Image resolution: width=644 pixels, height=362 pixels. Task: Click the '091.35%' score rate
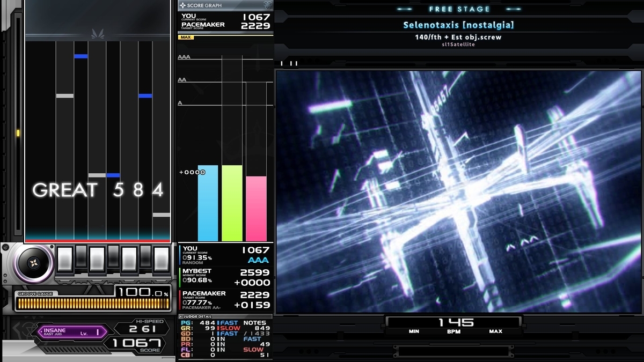[x=197, y=257]
